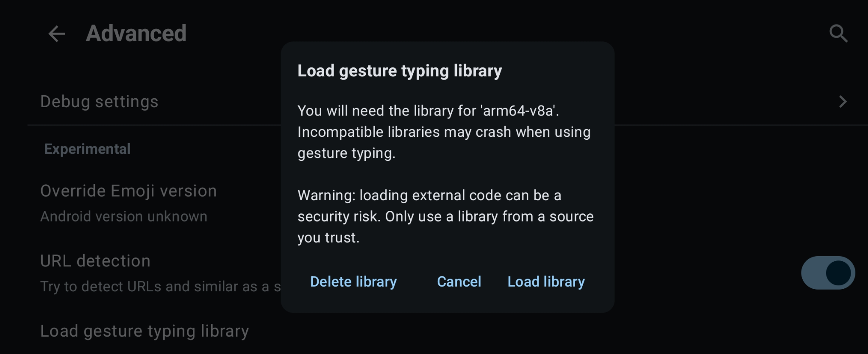Turn off detecting URLs while typing
This screenshot has height=354, width=868.
pos(827,272)
